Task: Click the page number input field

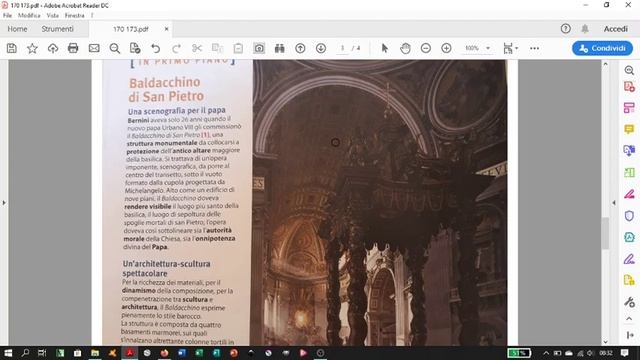Action: point(342,48)
